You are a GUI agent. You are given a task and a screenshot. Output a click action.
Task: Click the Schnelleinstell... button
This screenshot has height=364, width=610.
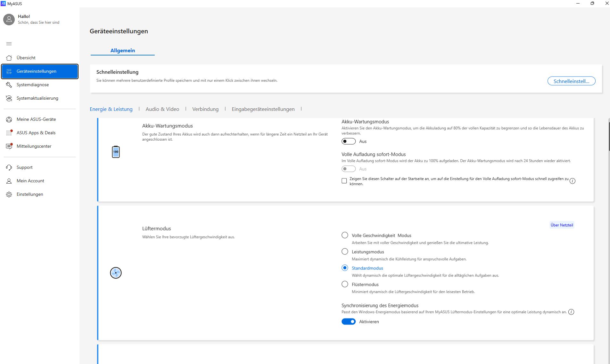(571, 81)
